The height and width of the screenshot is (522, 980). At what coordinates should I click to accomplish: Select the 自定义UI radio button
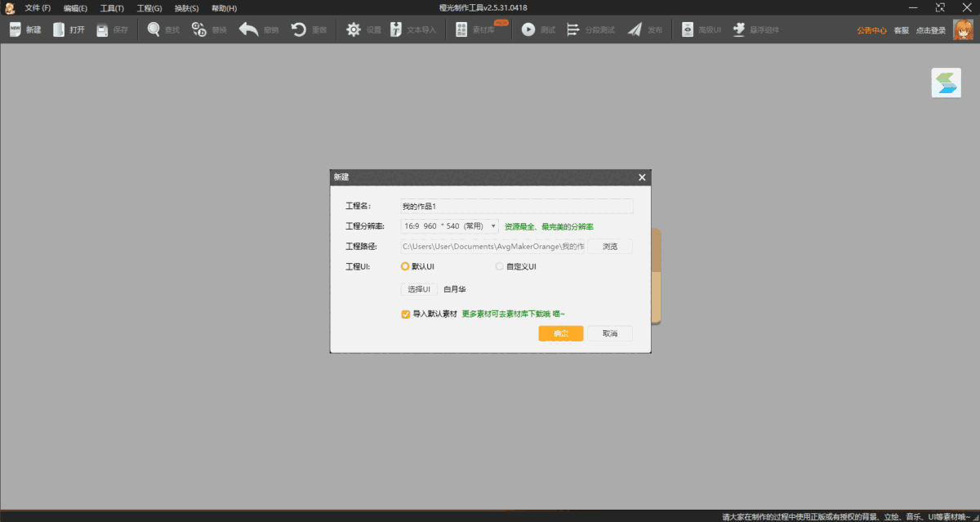click(498, 265)
